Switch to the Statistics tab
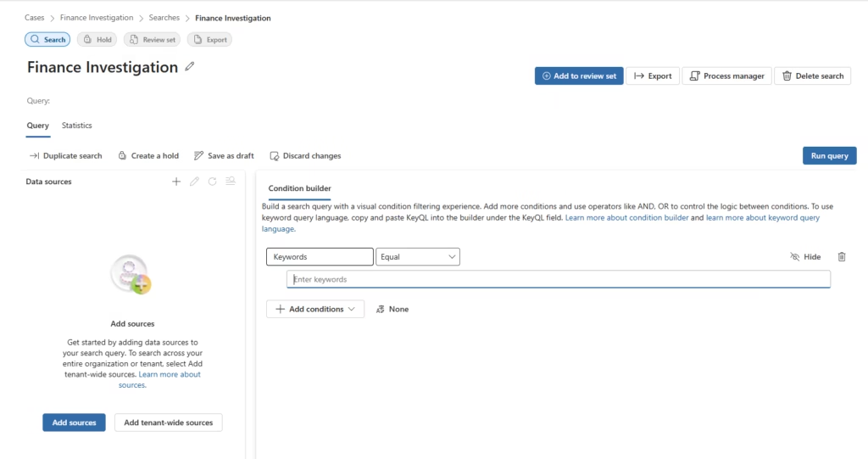The image size is (868, 459). 77,126
